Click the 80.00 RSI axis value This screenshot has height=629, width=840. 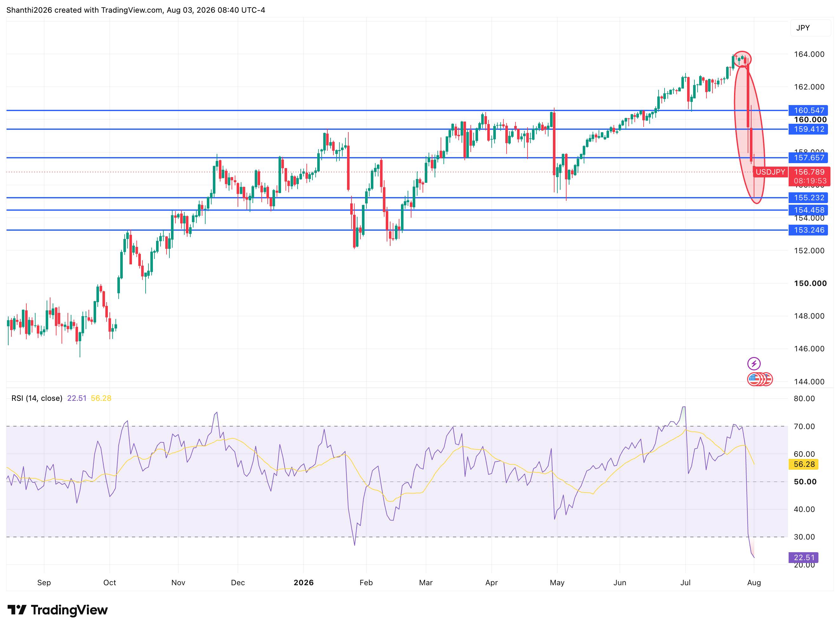tap(804, 399)
